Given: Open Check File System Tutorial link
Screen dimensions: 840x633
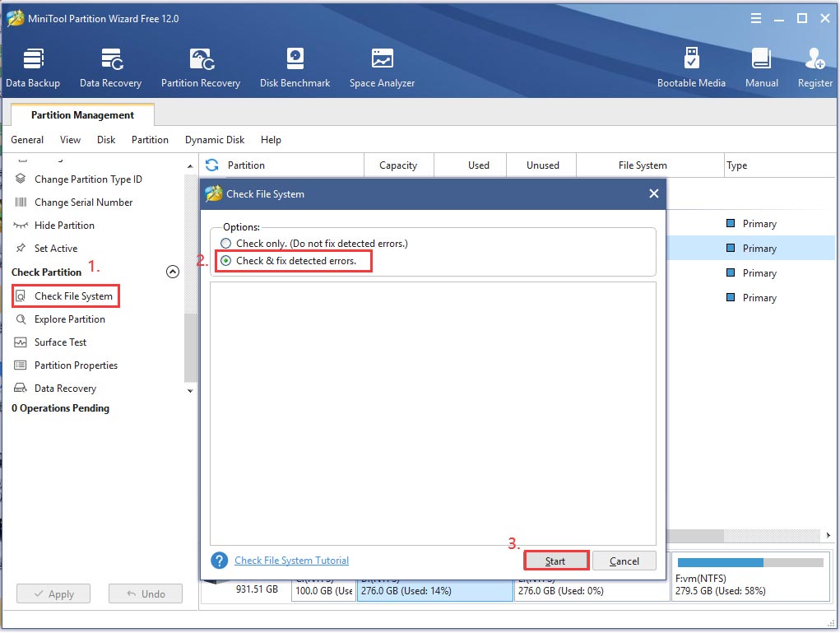Looking at the screenshot, I should coord(291,561).
